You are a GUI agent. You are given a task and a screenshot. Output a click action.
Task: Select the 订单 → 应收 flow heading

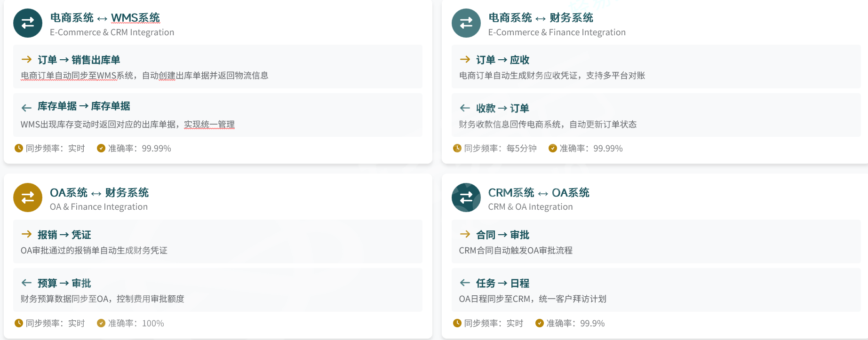click(x=502, y=60)
